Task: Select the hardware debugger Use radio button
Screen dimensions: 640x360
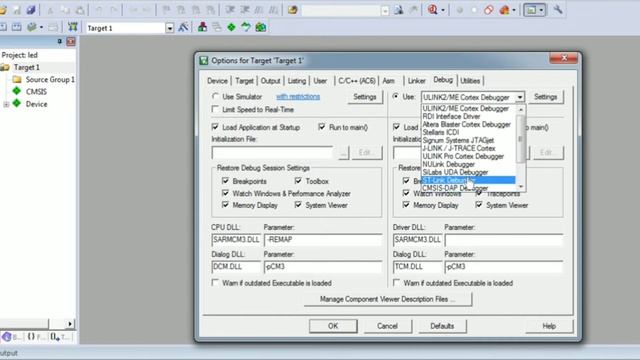Action: (396, 96)
